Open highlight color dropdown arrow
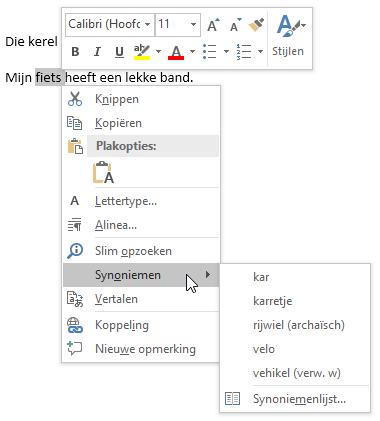This screenshot has width=380, height=421. 158,52
